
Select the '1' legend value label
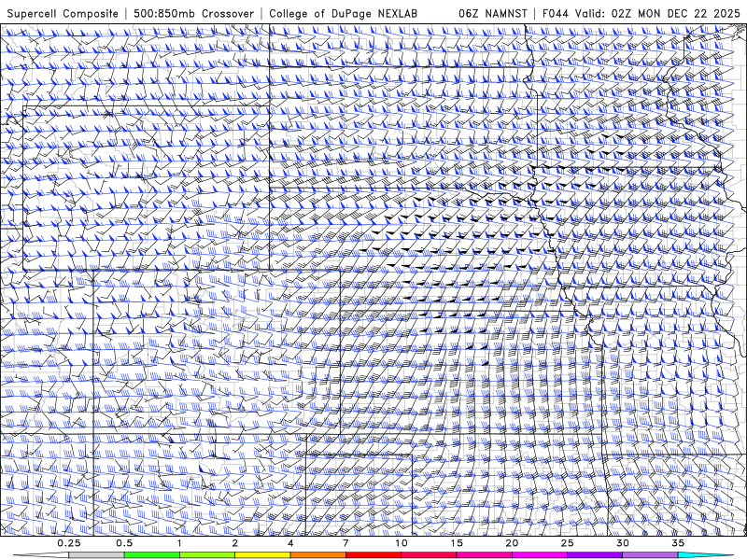pos(179,543)
